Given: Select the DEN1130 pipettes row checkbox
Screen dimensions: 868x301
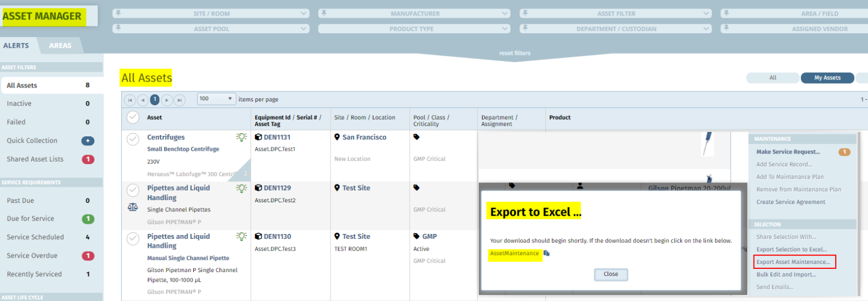Looking at the screenshot, I should pos(133,239).
